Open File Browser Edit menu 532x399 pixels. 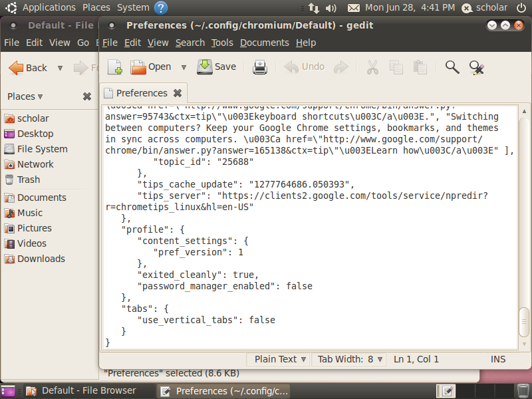pos(35,43)
